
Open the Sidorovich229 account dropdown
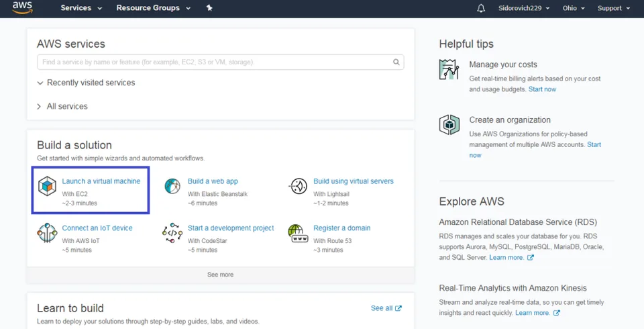click(x=524, y=8)
